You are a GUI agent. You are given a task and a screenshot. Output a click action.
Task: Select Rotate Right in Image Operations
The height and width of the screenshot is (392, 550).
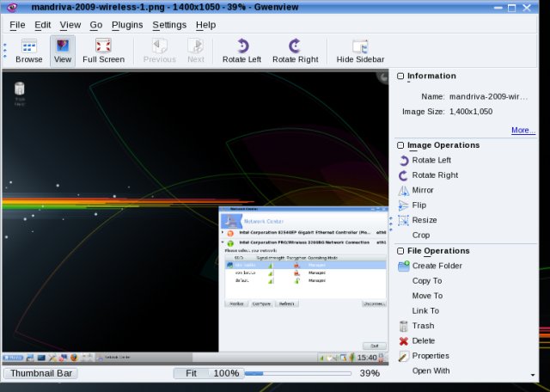428,175
